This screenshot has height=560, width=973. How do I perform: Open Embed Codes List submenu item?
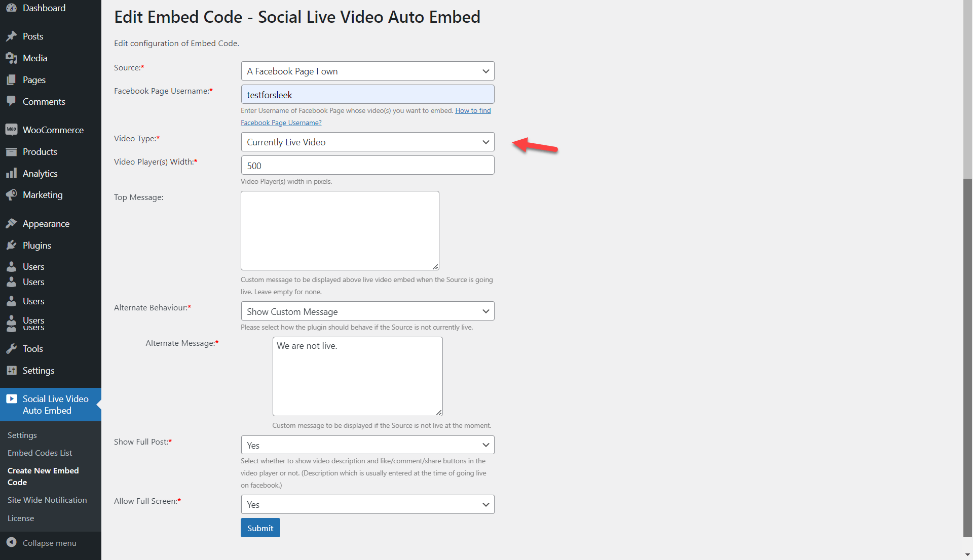(x=40, y=453)
